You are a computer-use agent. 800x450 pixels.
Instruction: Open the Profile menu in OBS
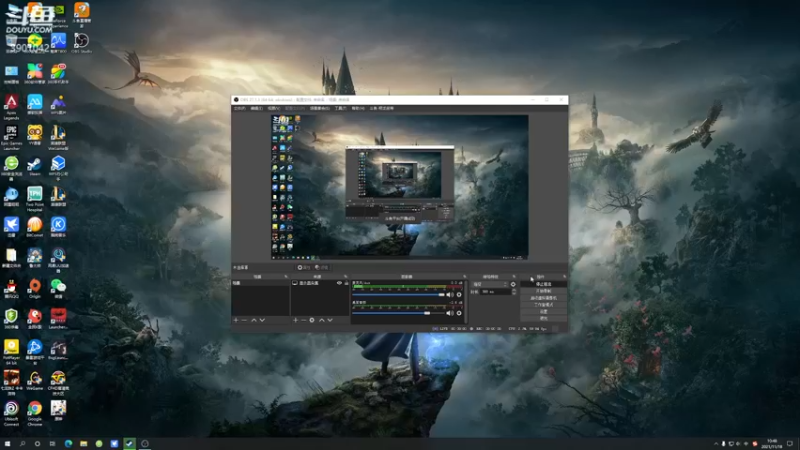tap(294, 108)
